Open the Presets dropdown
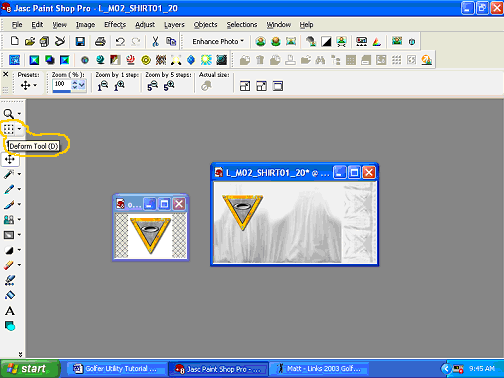 pos(29,86)
